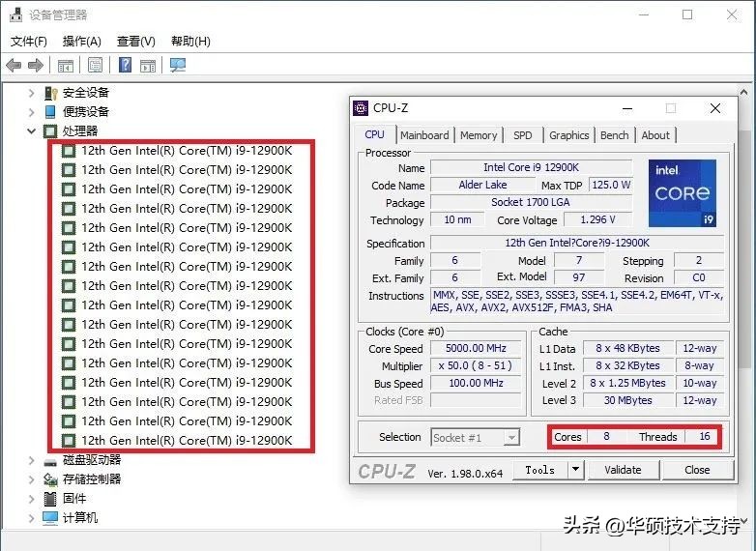Click the Threads value '16'
This screenshot has height=551, width=756.
705,437
